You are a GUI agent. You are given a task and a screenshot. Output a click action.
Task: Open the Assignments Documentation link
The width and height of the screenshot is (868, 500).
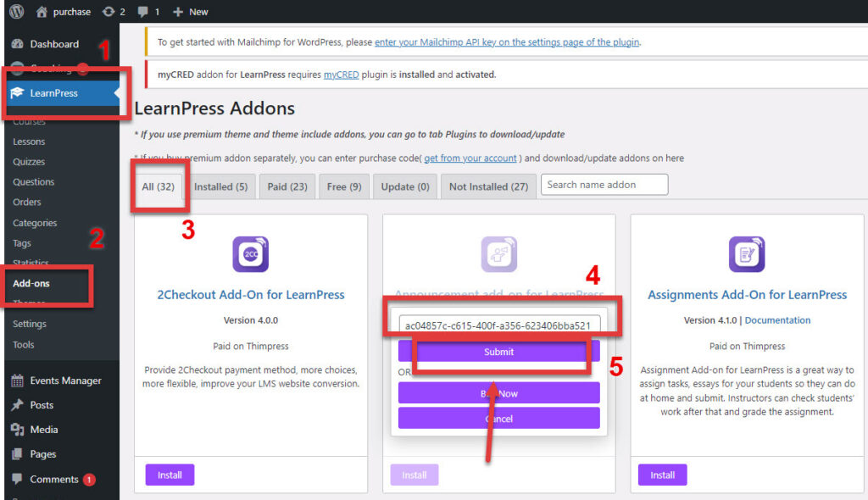tap(777, 320)
